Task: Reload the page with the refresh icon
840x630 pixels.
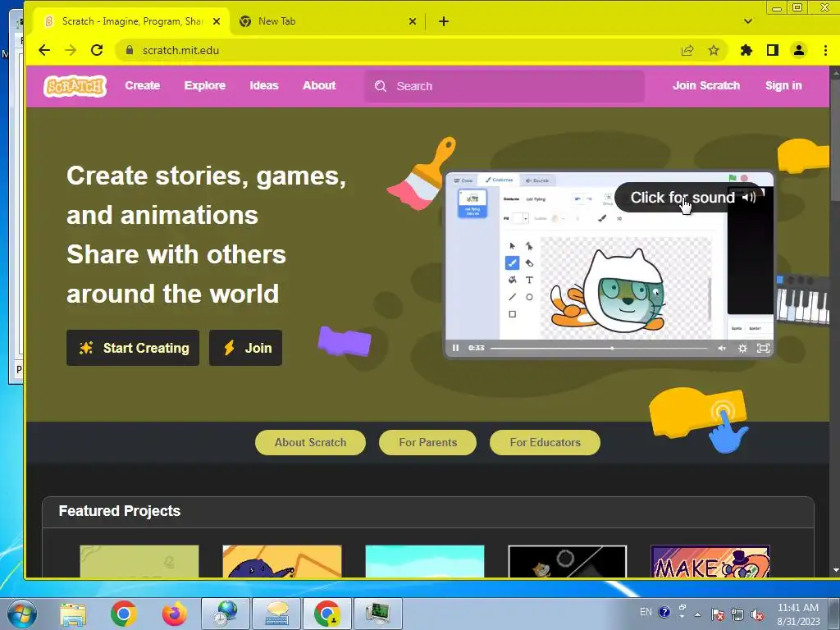Action: pos(97,50)
